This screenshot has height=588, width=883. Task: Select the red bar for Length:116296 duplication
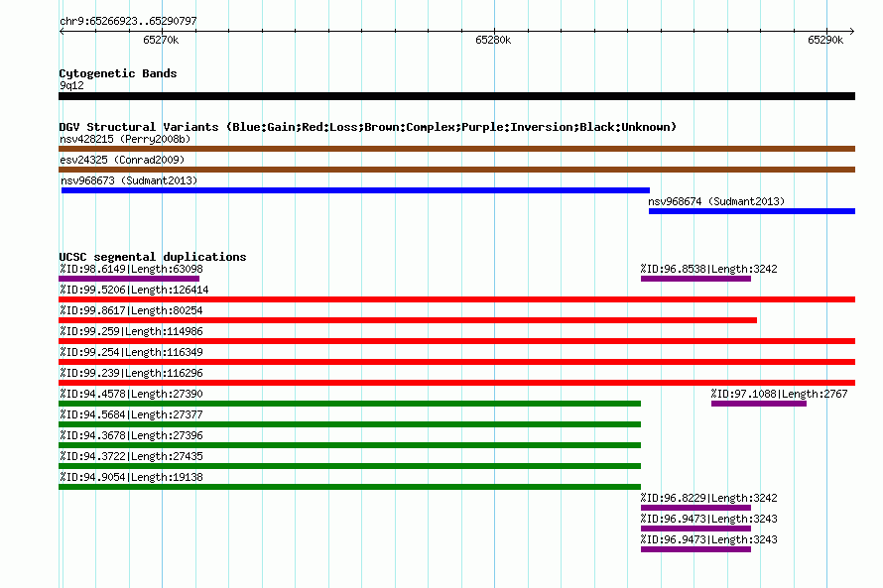(456, 383)
